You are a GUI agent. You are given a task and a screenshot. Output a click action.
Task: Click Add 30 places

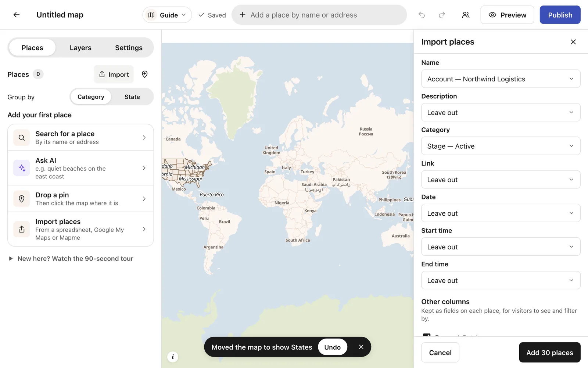coord(549,353)
